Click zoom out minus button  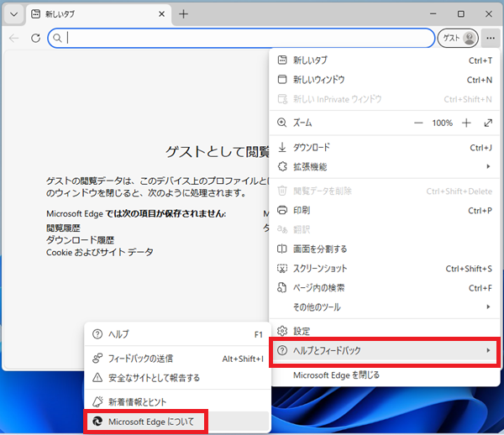pyautogui.click(x=419, y=123)
